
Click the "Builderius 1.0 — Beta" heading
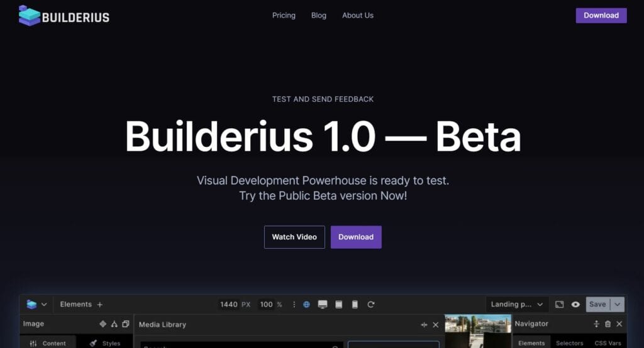(x=323, y=136)
